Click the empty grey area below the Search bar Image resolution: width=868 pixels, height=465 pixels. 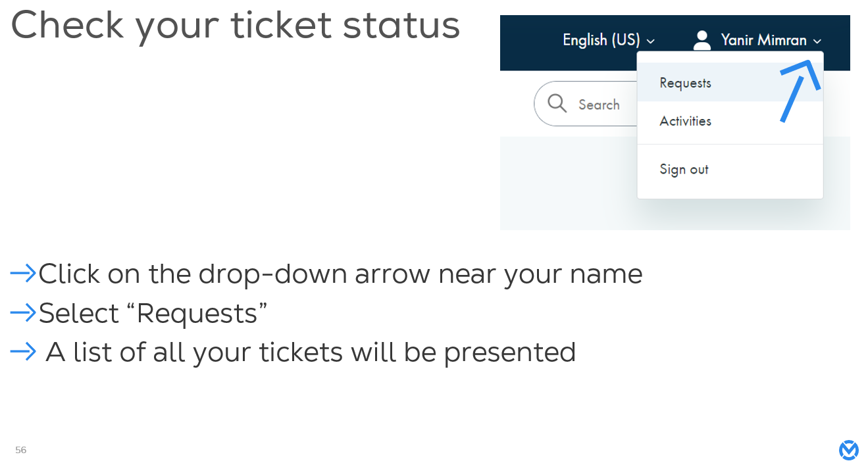point(566,184)
